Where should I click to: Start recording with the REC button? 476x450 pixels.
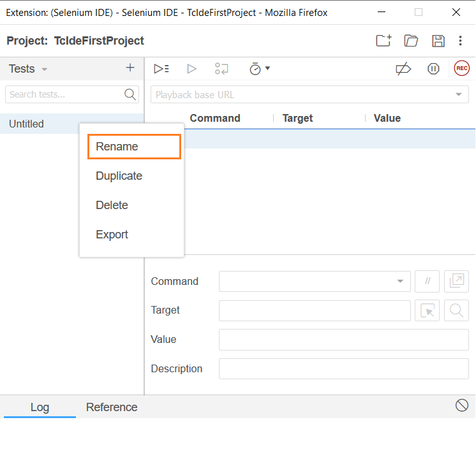tap(461, 68)
